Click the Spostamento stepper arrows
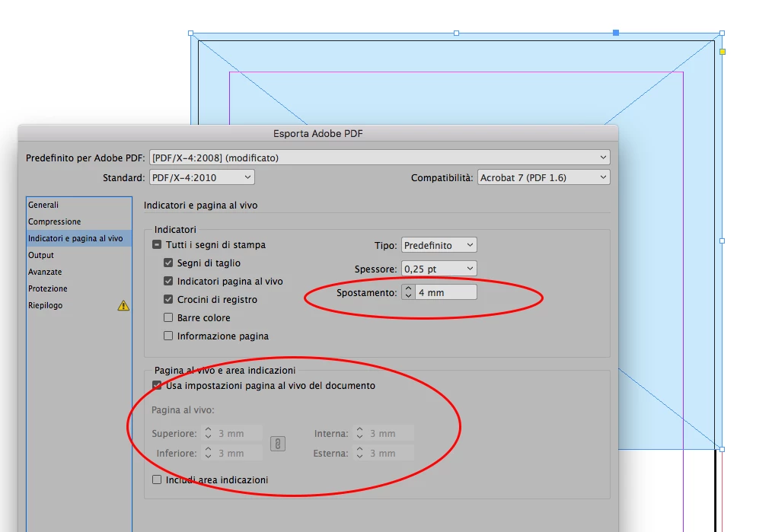Screen dimensions: 772x532 pos(408,292)
